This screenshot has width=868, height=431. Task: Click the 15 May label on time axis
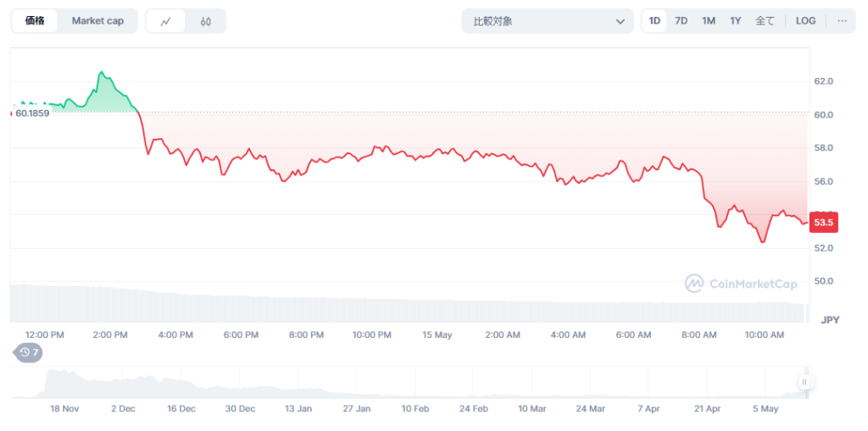pos(437,335)
